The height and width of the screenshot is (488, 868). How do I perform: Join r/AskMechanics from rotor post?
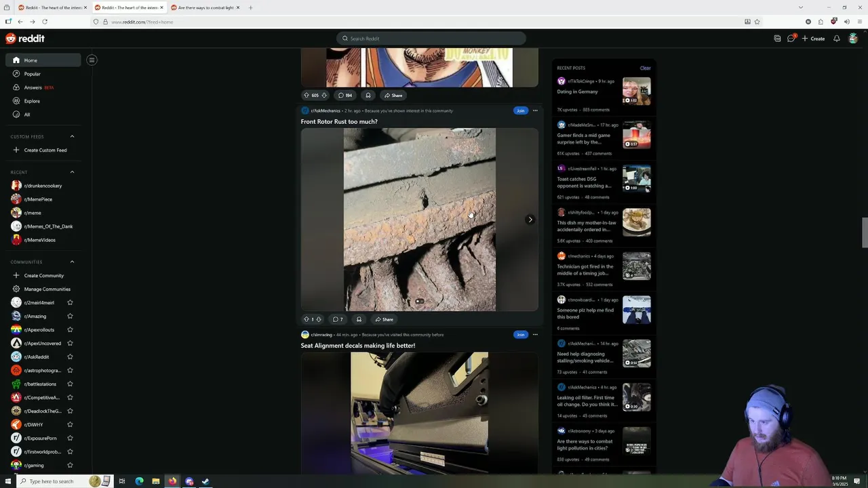(520, 110)
